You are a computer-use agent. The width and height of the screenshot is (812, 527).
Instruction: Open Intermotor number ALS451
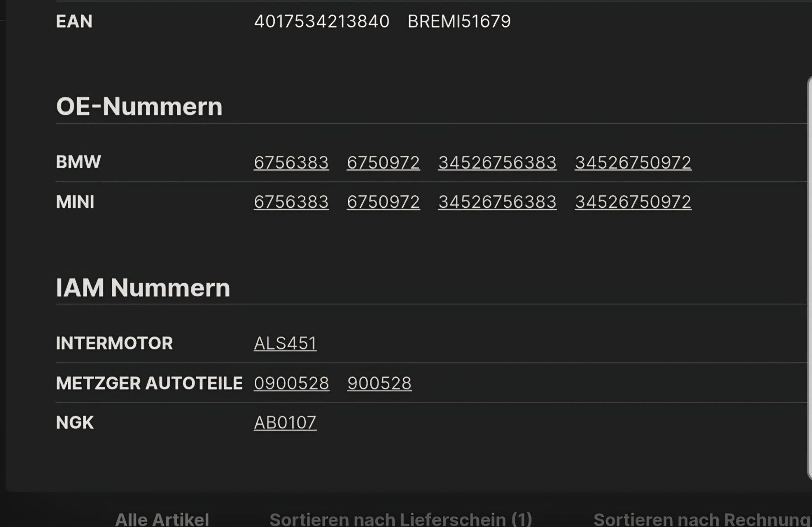tap(285, 343)
